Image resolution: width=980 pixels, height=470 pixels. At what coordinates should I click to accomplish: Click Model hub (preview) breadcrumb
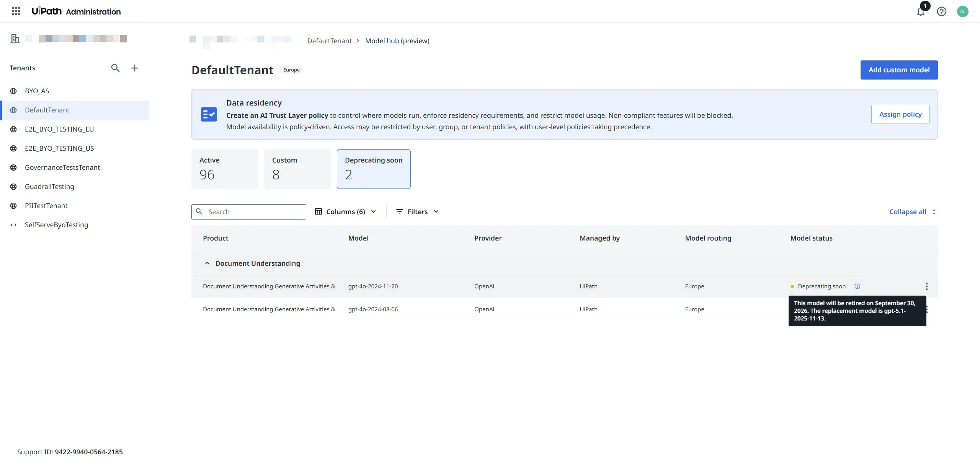coord(397,41)
